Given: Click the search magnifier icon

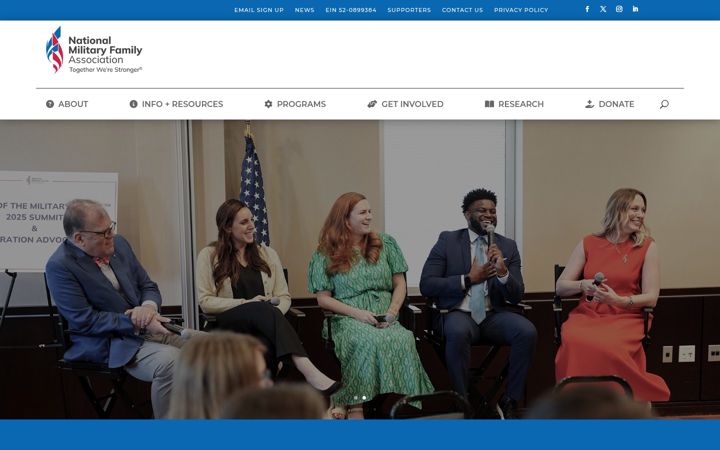Looking at the screenshot, I should point(664,104).
